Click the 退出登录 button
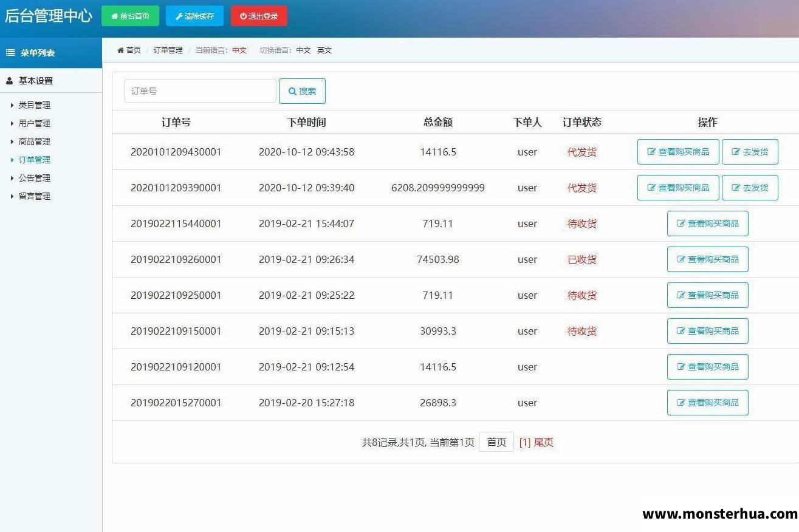The width and height of the screenshot is (799, 532). tap(259, 16)
